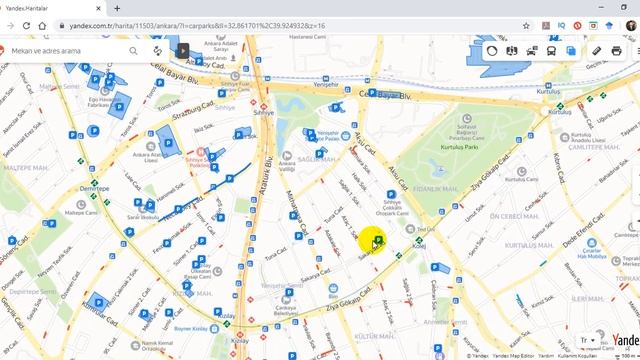This screenshot has height=360, width=640.
Task: Show public transport bus layer
Action: tap(551, 51)
